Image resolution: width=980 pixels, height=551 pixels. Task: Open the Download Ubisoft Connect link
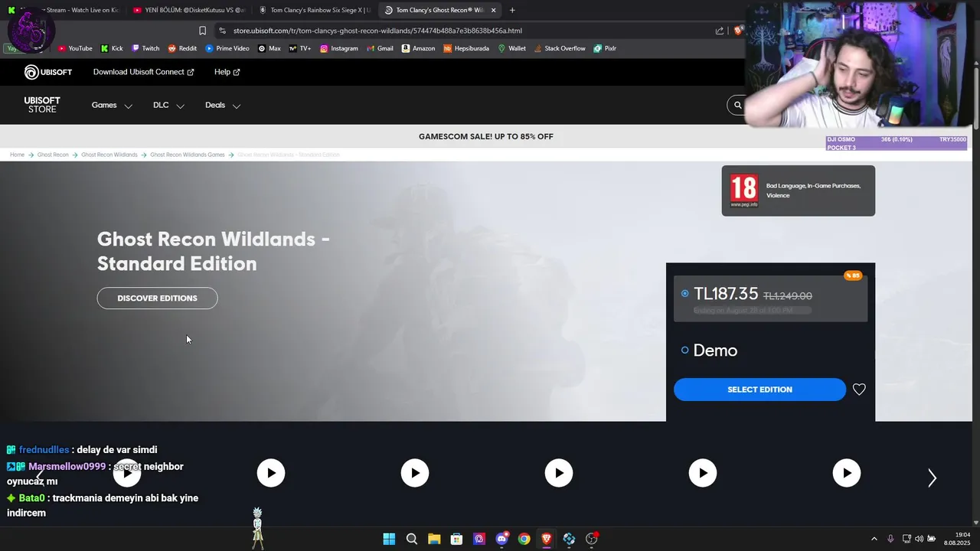143,72
